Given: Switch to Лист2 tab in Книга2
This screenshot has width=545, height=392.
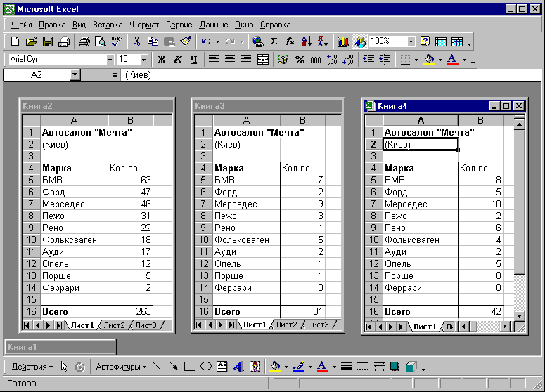Looking at the screenshot, I should click(x=114, y=325).
